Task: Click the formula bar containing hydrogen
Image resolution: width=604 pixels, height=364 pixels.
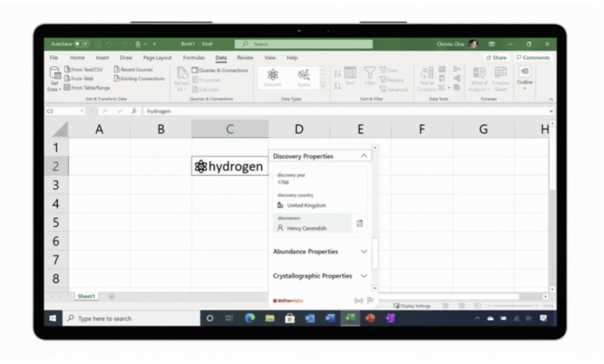Action: 347,111
